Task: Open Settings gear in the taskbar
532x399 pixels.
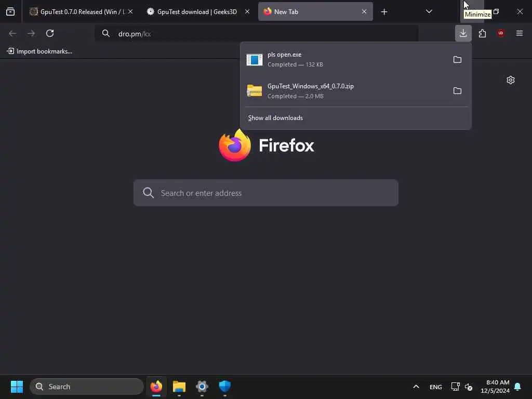Action: click(202, 387)
